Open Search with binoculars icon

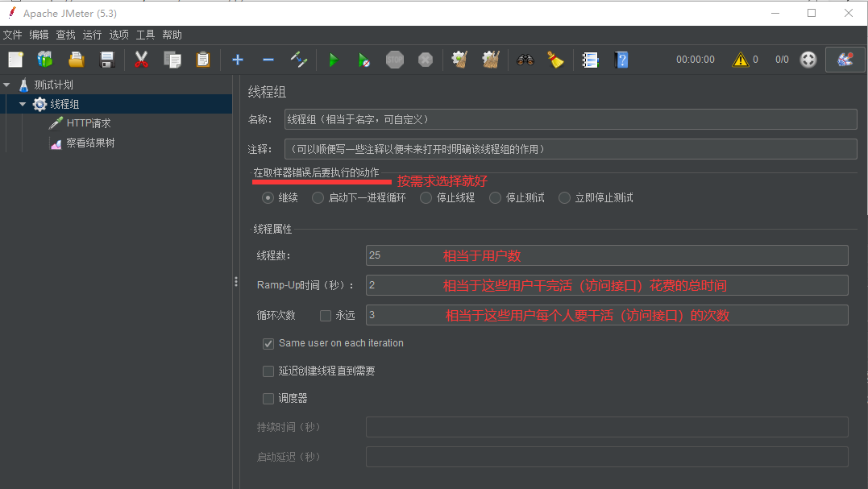(x=525, y=60)
